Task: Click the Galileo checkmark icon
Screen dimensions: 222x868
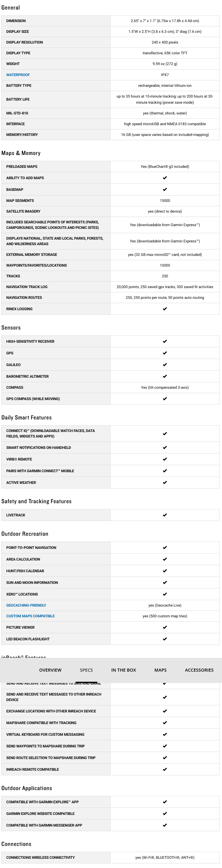Action: (x=165, y=365)
